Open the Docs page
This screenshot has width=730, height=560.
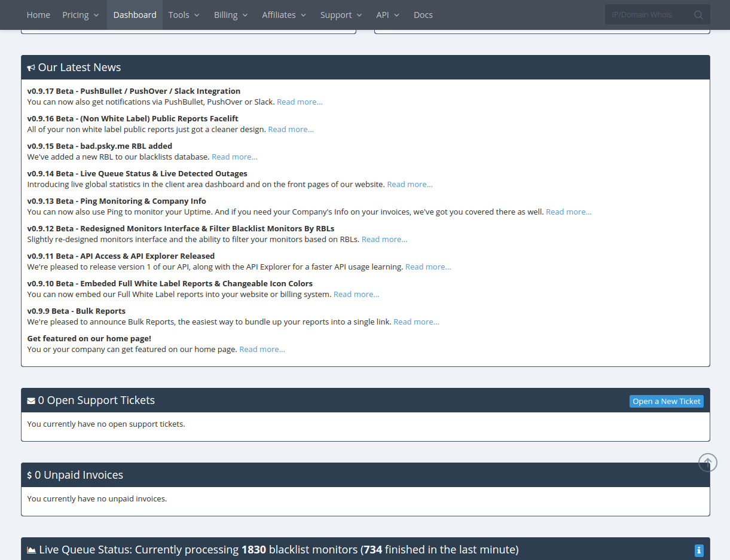[423, 15]
